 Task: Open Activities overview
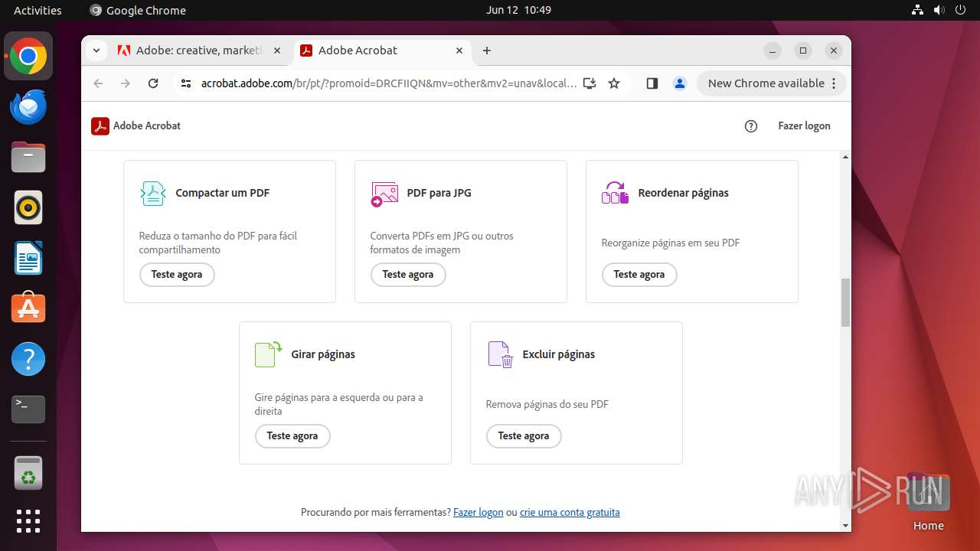pos(38,10)
